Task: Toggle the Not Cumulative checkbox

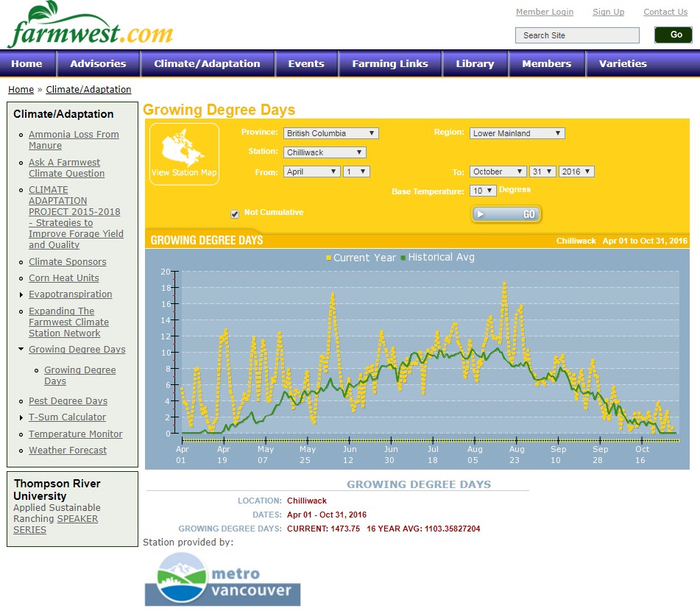Action: tap(235, 213)
